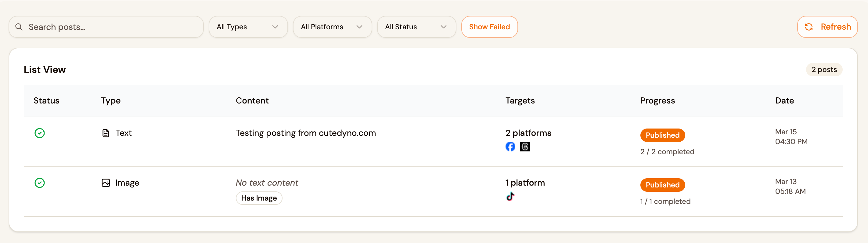
Task: Expand the All Status dropdown
Action: pos(416,27)
